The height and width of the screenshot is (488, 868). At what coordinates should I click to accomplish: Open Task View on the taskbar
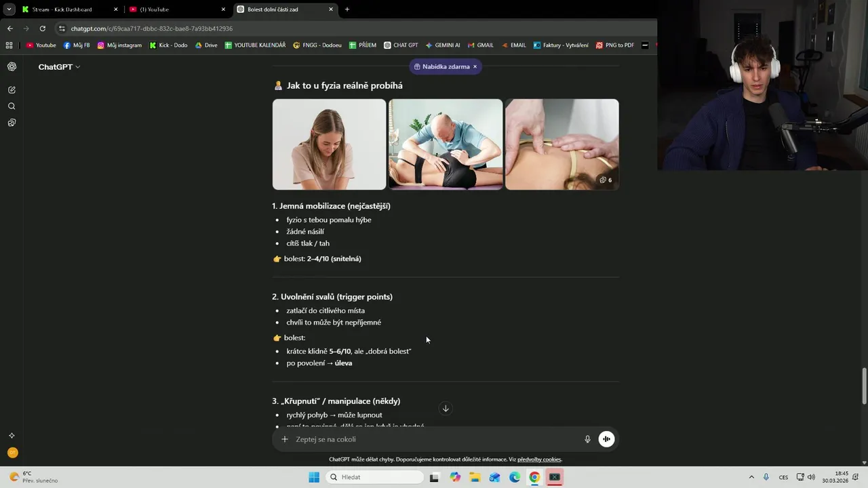click(435, 477)
